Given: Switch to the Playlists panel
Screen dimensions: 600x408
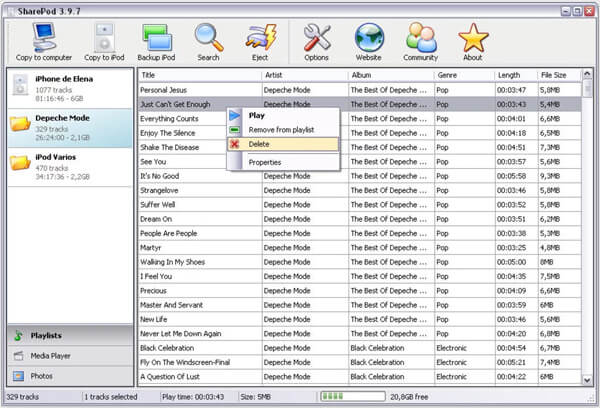Looking at the screenshot, I should click(x=70, y=335).
